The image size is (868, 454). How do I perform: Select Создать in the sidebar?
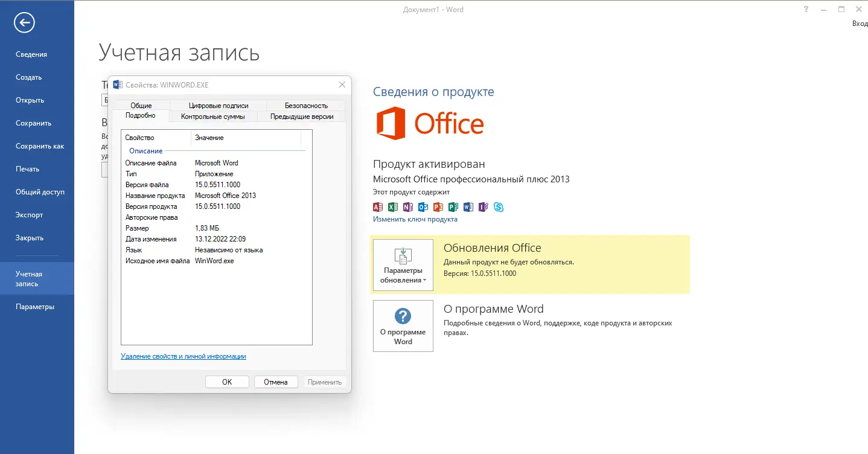37,77
